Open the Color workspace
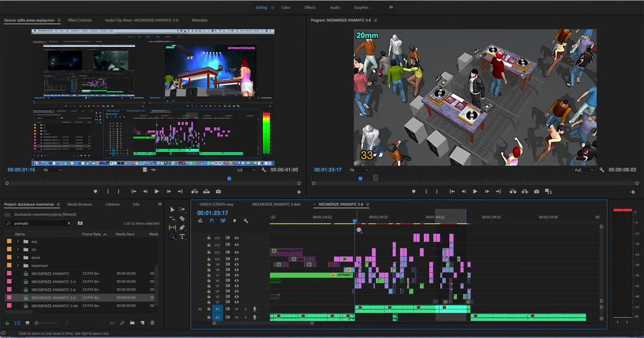Screen dimensions: 644x338 coord(286,8)
